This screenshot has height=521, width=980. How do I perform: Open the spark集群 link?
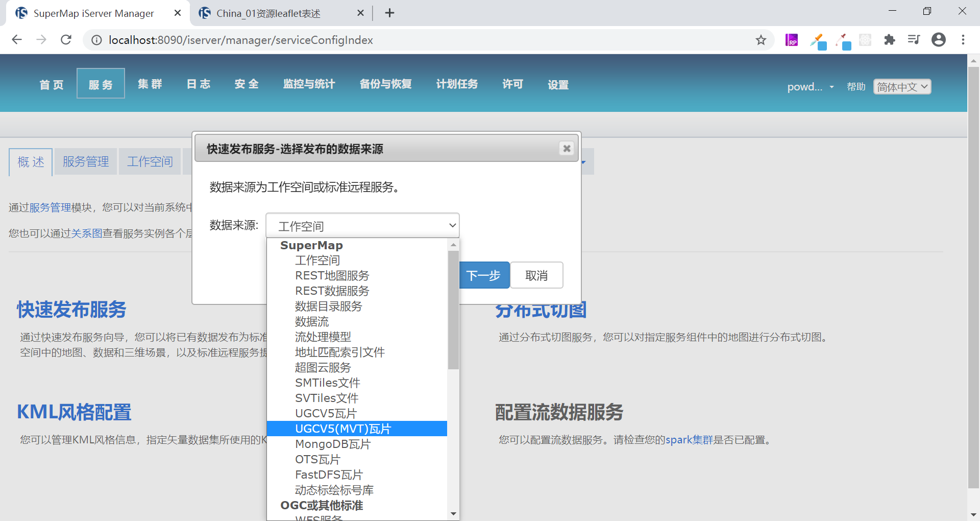[x=689, y=440]
